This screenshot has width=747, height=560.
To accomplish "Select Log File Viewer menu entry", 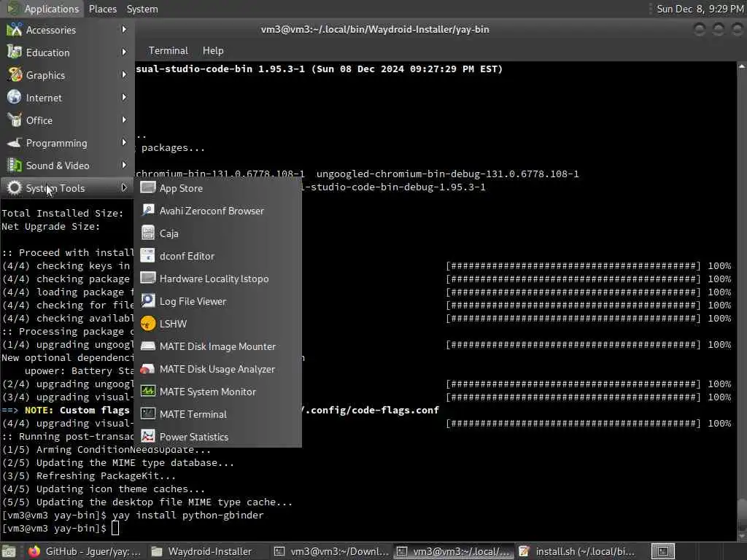I will (x=218, y=301).
